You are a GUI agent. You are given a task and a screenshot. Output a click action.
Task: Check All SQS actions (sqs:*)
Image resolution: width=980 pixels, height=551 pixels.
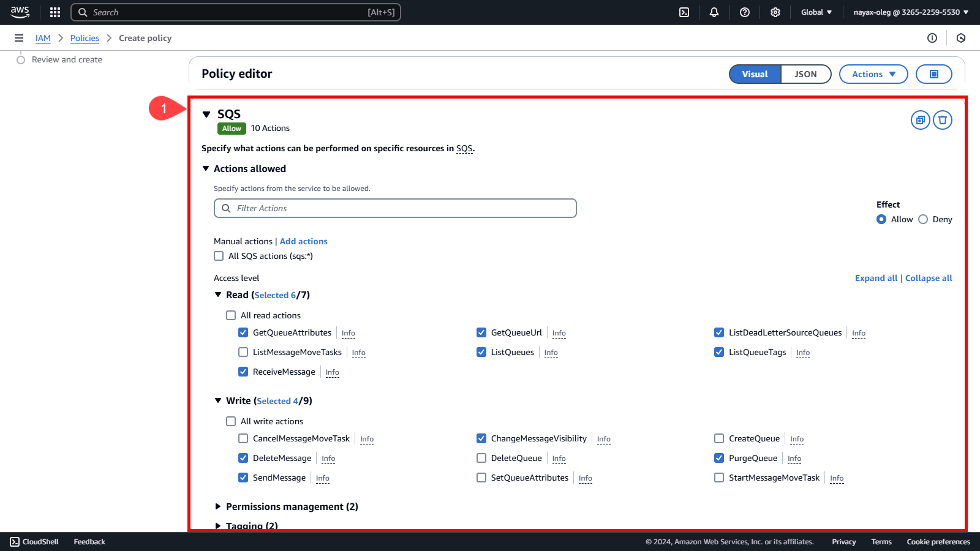219,256
